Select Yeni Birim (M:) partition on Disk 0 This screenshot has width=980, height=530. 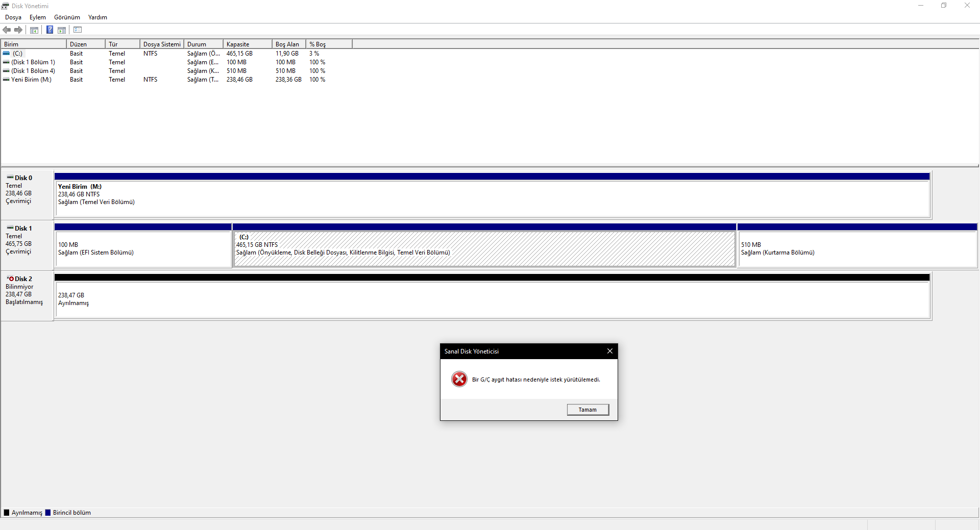[492, 195]
